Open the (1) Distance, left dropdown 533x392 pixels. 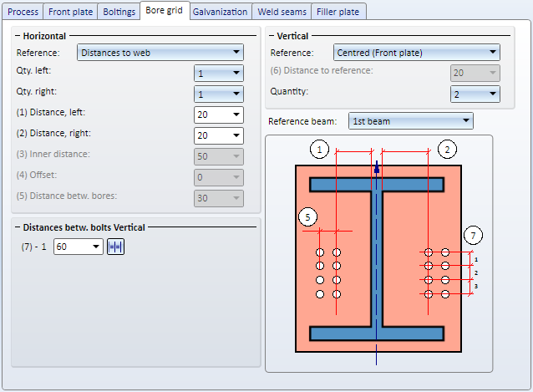219,115
